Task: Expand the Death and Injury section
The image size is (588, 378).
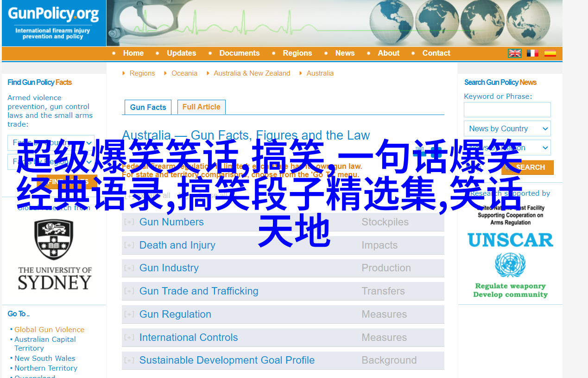Action: [177, 245]
